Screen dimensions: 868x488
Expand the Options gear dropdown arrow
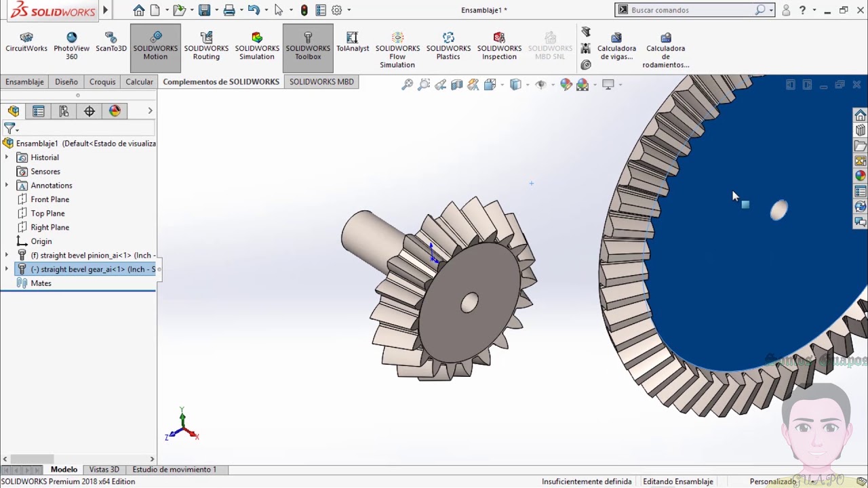[349, 10]
